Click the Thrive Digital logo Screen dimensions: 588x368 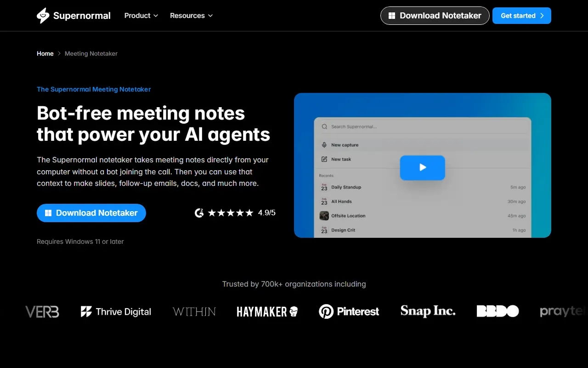116,312
